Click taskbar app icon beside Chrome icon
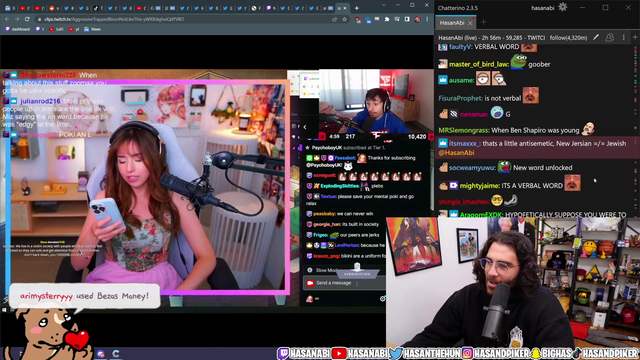Image resolution: width=640 pixels, height=360 pixels. (x=100, y=354)
